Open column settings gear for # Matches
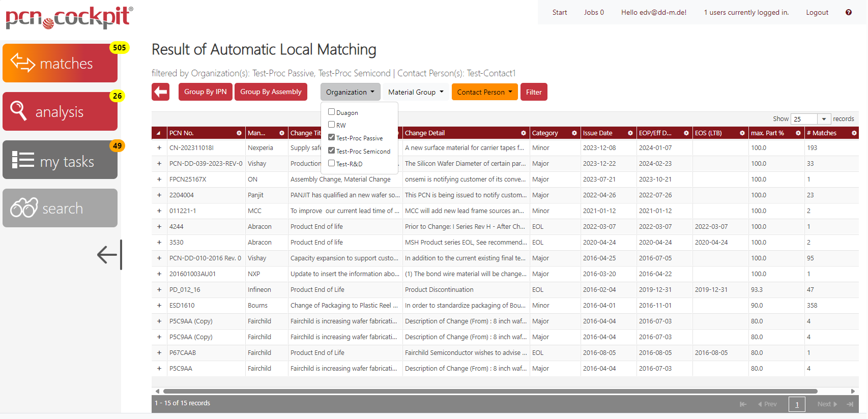Viewport: 868px width, 419px height. 854,133
